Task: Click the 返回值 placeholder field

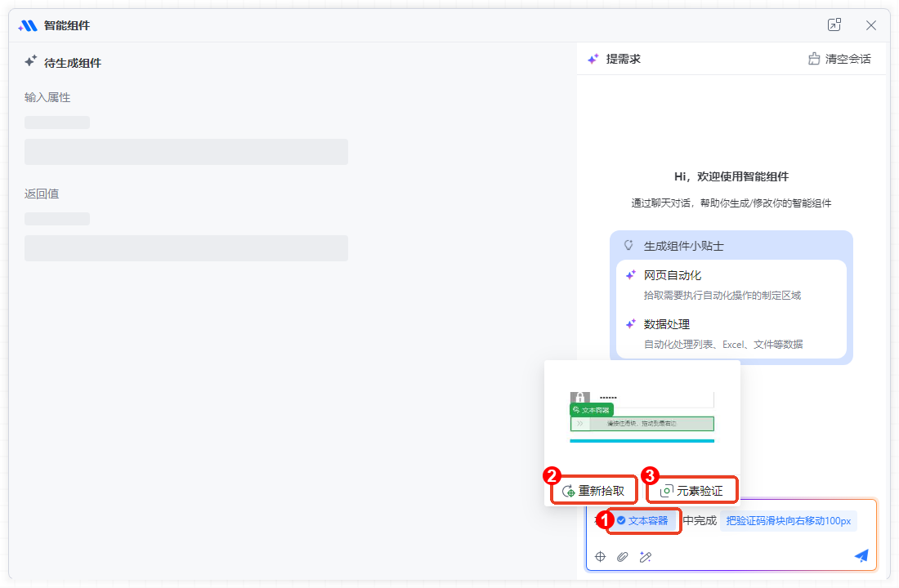Action: point(186,248)
